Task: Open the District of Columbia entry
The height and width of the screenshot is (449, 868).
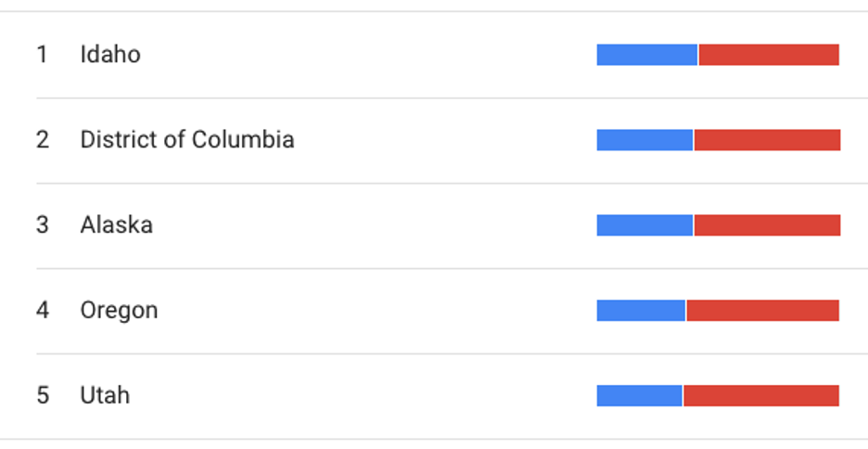Action: 187,140
